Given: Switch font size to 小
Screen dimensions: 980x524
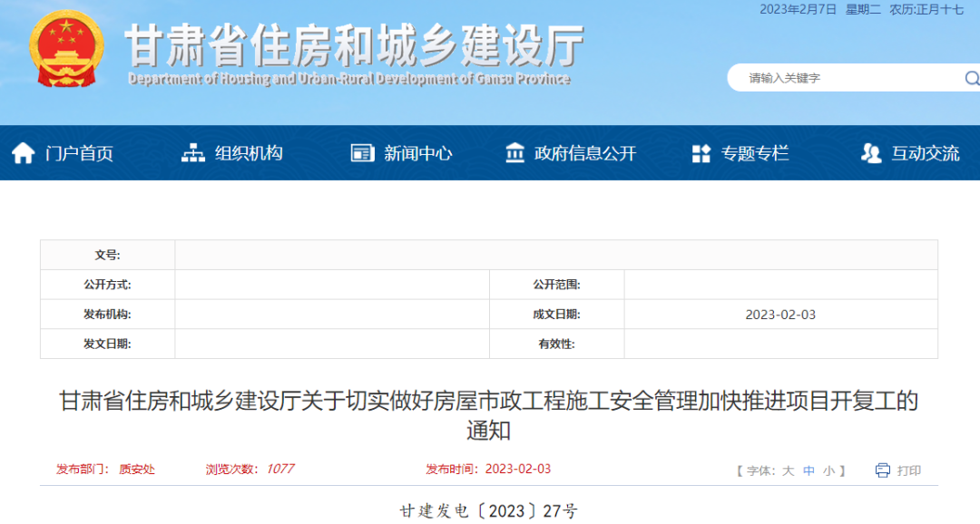Looking at the screenshot, I should point(828,471).
